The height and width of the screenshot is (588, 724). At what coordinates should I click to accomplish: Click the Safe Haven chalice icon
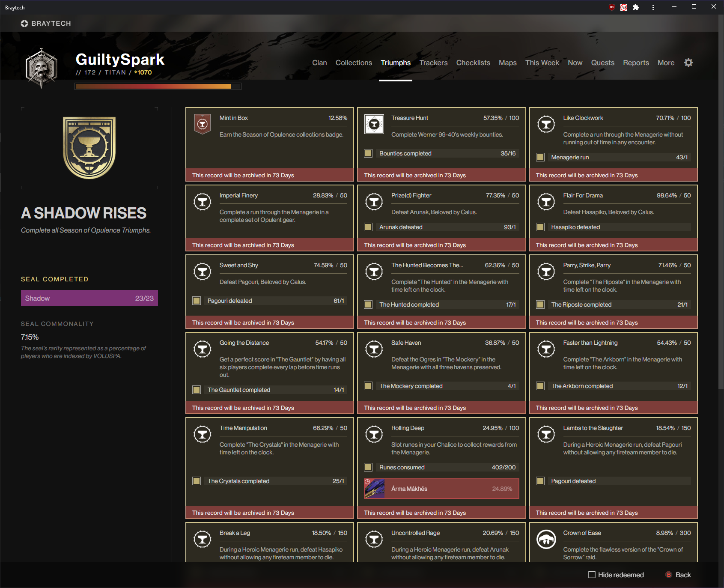[x=374, y=349]
